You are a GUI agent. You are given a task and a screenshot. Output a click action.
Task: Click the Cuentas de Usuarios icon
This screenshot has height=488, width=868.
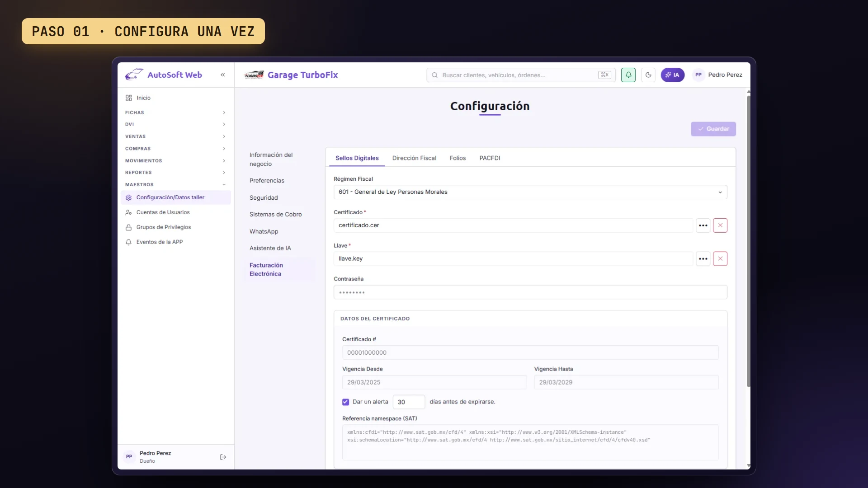(129, 212)
